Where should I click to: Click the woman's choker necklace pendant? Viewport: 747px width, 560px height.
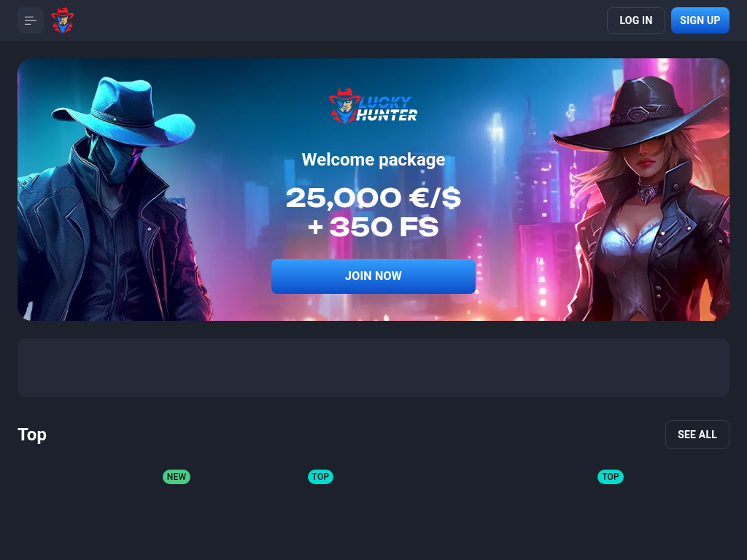coord(648,193)
